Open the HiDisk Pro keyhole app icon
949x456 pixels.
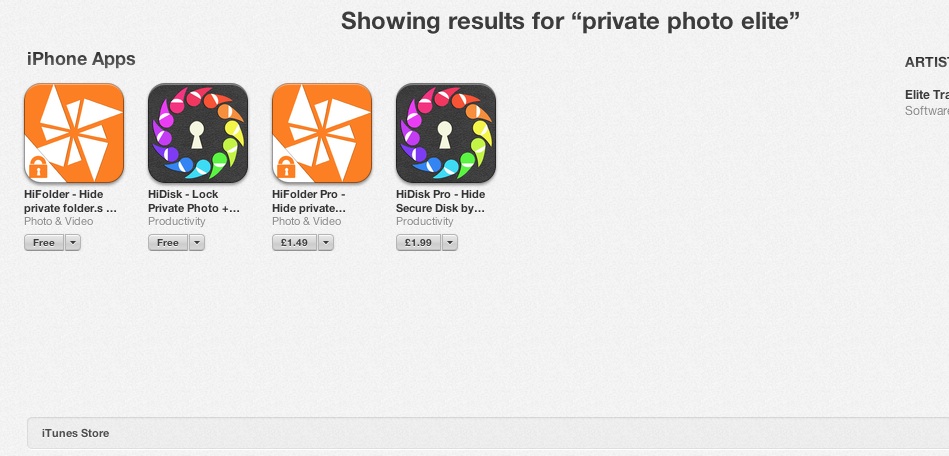click(x=446, y=133)
